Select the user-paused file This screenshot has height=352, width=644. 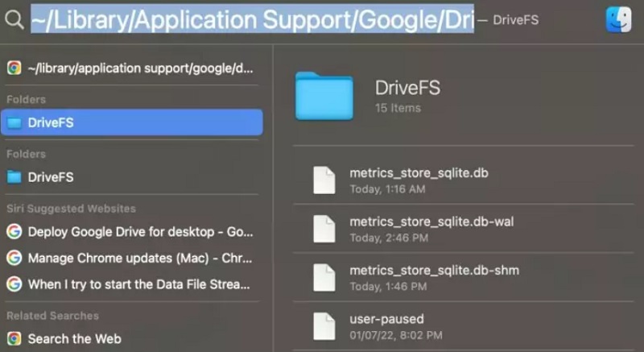pyautogui.click(x=464, y=326)
